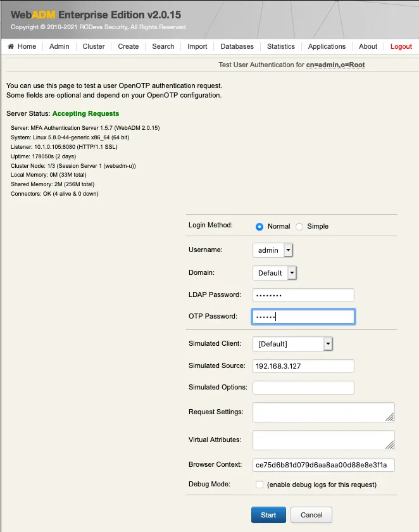The image size is (419, 532).
Task: Focus the OTP Password field
Action: point(303,317)
